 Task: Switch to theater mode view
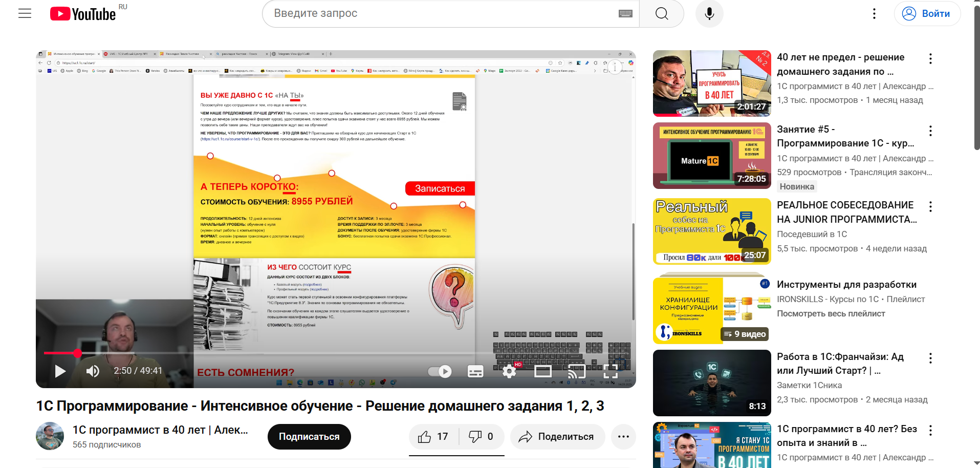click(542, 371)
